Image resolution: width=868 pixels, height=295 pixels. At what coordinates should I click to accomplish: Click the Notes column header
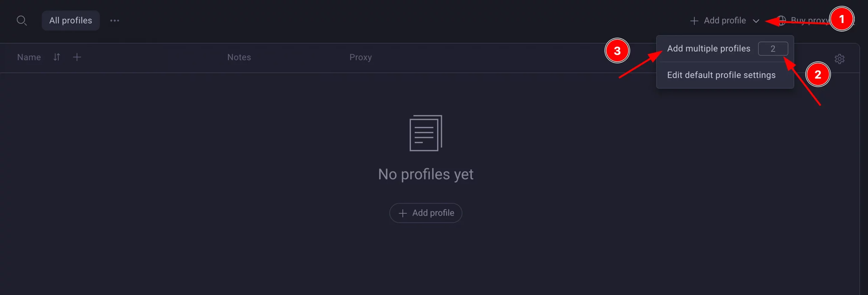(x=239, y=57)
